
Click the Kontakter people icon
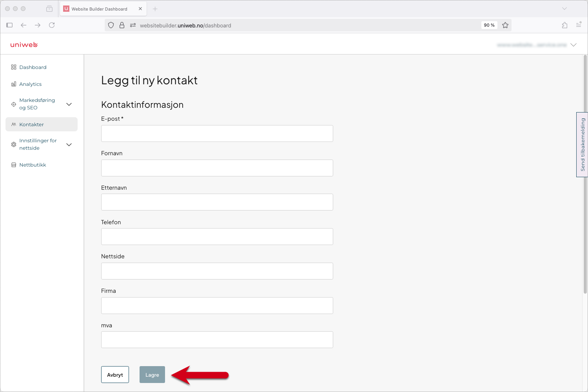pos(14,125)
